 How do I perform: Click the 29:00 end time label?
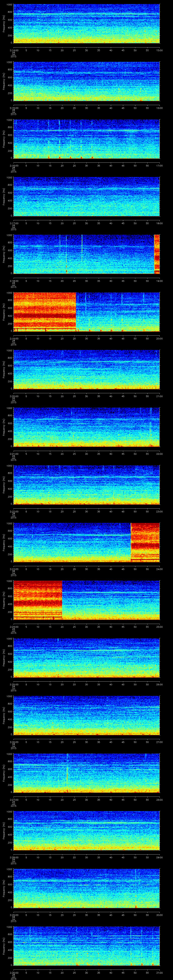coord(159,857)
